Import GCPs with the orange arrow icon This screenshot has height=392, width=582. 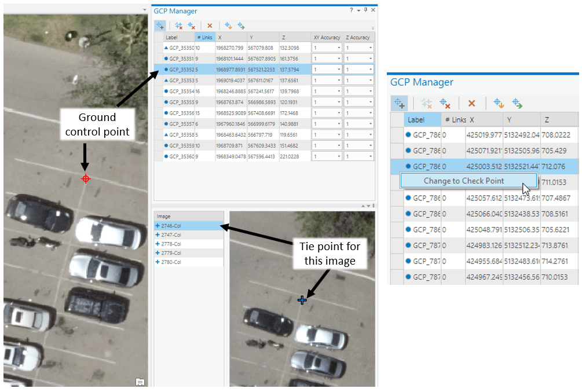pos(228,25)
